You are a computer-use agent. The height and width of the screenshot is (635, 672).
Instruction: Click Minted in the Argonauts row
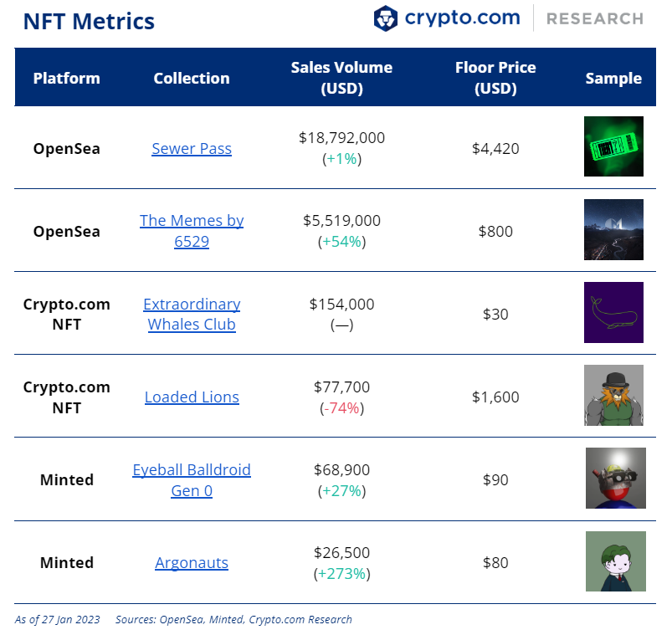click(66, 562)
